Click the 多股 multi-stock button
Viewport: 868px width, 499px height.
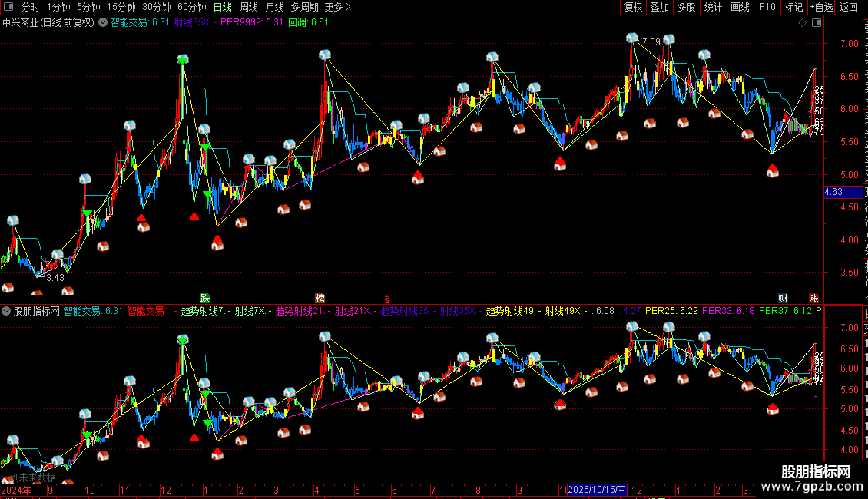pyautogui.click(x=686, y=7)
